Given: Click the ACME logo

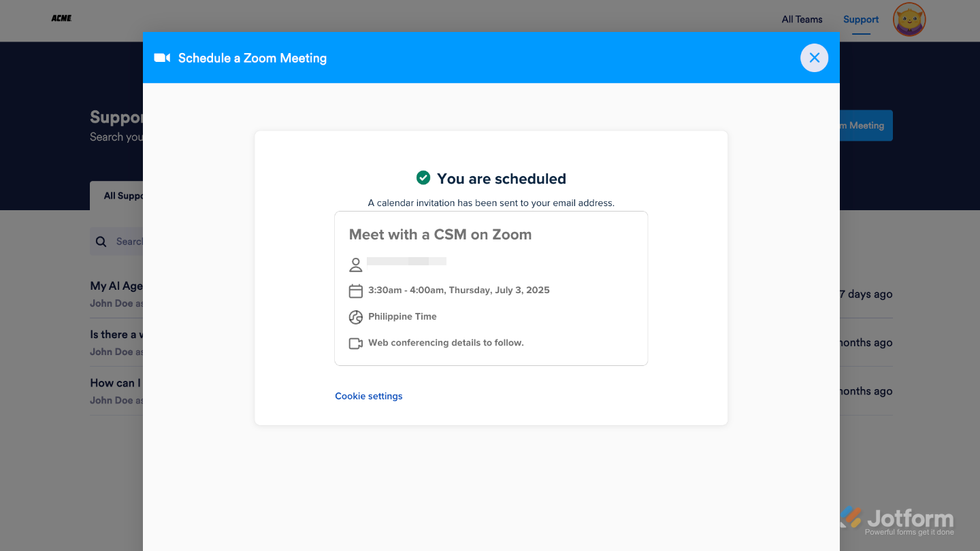Looking at the screenshot, I should 61,18.
